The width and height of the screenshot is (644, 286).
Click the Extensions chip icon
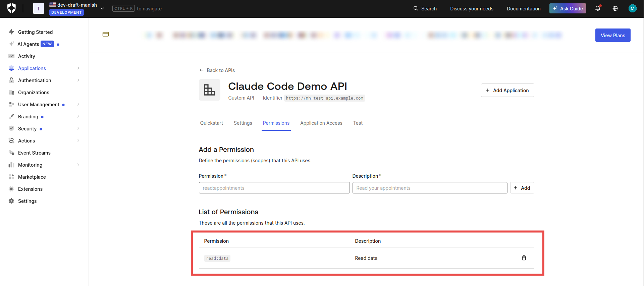[x=11, y=189]
